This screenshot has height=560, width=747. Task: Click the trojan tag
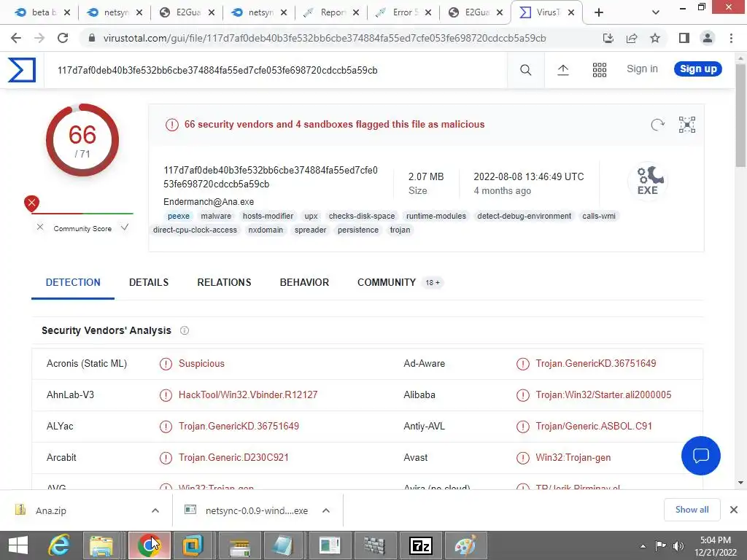coord(400,230)
